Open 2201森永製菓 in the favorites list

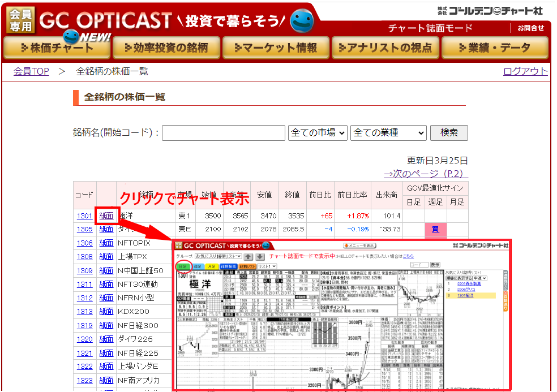click(469, 284)
